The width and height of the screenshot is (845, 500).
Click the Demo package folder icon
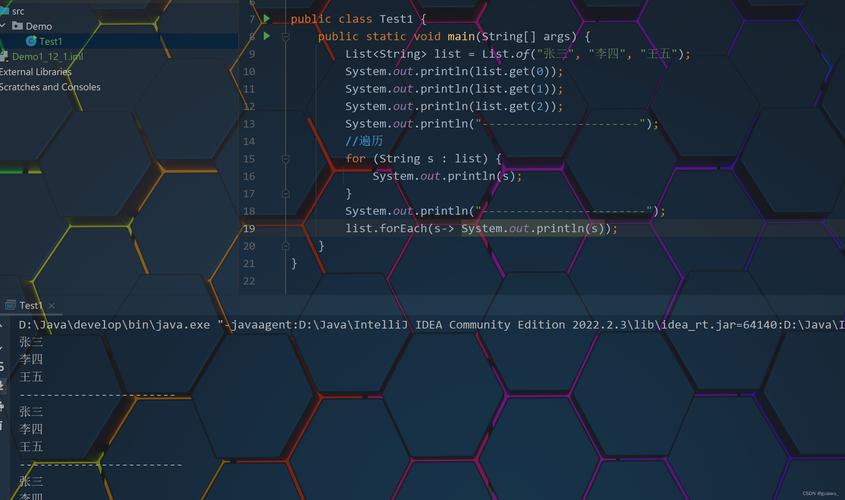tap(17, 26)
